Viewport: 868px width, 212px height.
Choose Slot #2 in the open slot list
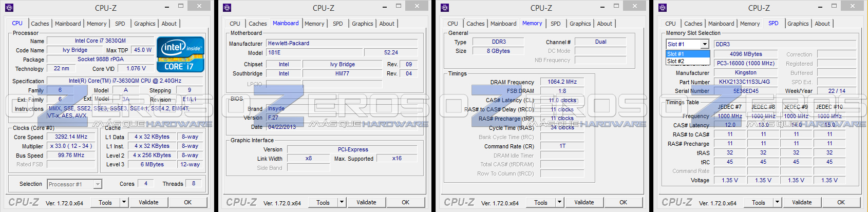[688, 61]
